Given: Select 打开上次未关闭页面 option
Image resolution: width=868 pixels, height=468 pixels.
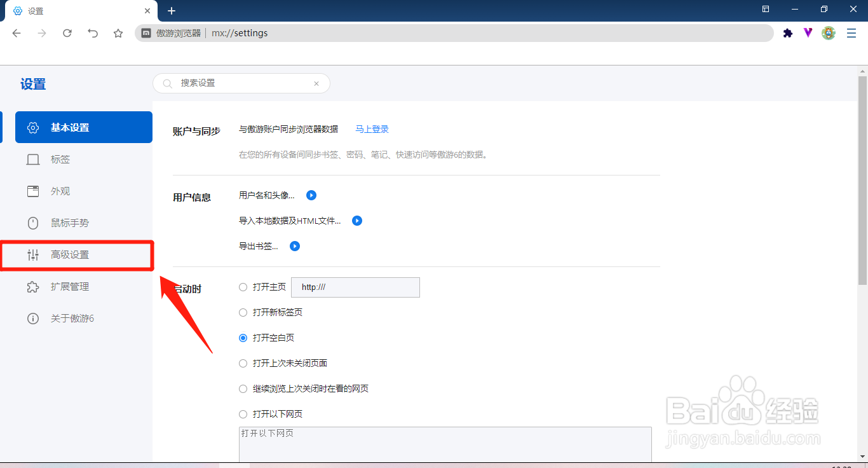Looking at the screenshot, I should pos(243,363).
